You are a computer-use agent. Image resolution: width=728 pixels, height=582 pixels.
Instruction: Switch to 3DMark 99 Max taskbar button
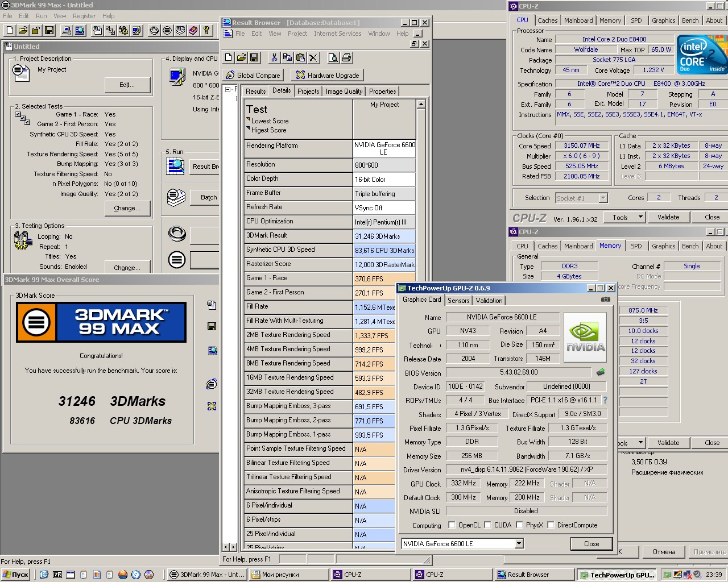[207, 575]
